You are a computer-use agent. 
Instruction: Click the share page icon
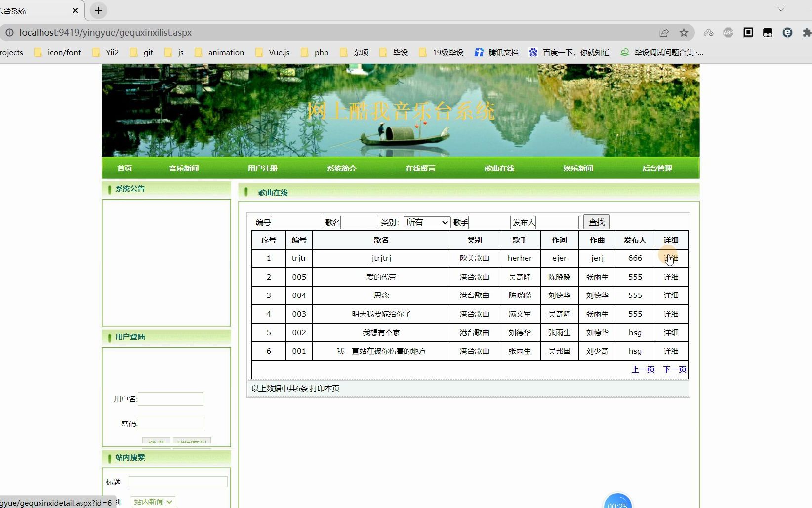[x=664, y=33]
